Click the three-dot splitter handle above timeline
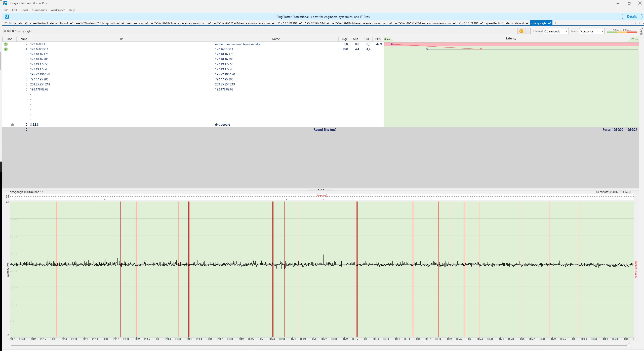Screen dimensions: 644x351 point(321,189)
